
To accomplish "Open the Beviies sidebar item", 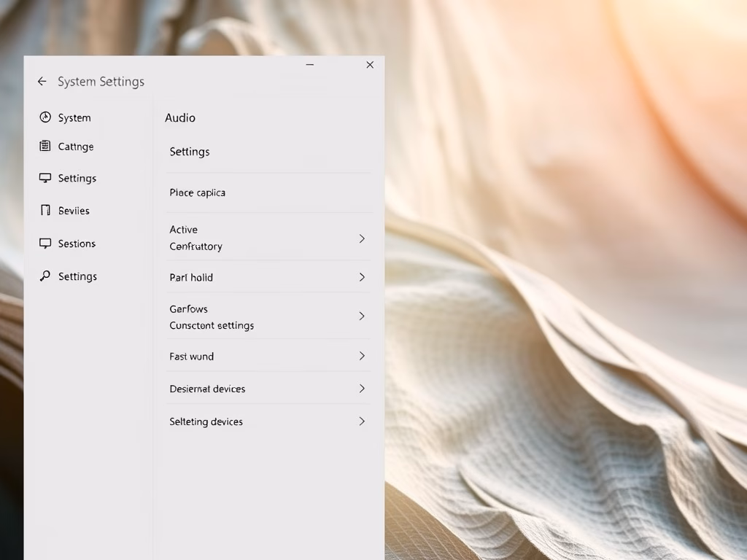I will tap(65, 211).
